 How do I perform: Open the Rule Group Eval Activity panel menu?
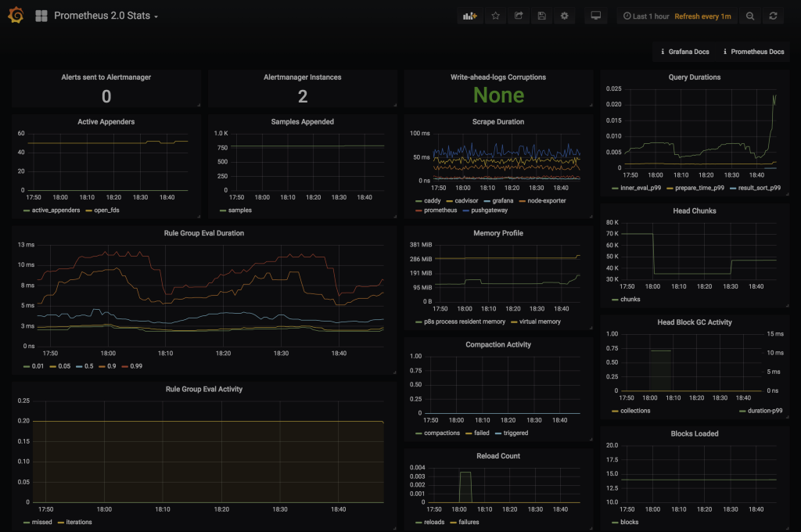tap(204, 389)
